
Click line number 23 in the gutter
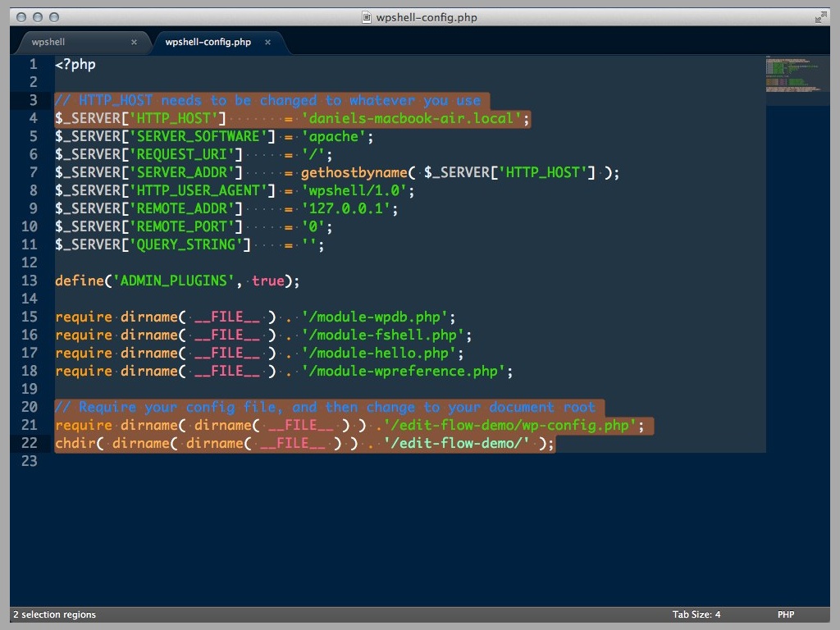tap(30, 461)
